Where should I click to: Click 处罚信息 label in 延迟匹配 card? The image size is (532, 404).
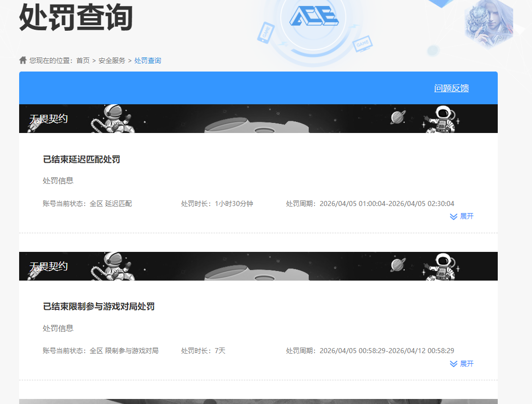tap(58, 181)
